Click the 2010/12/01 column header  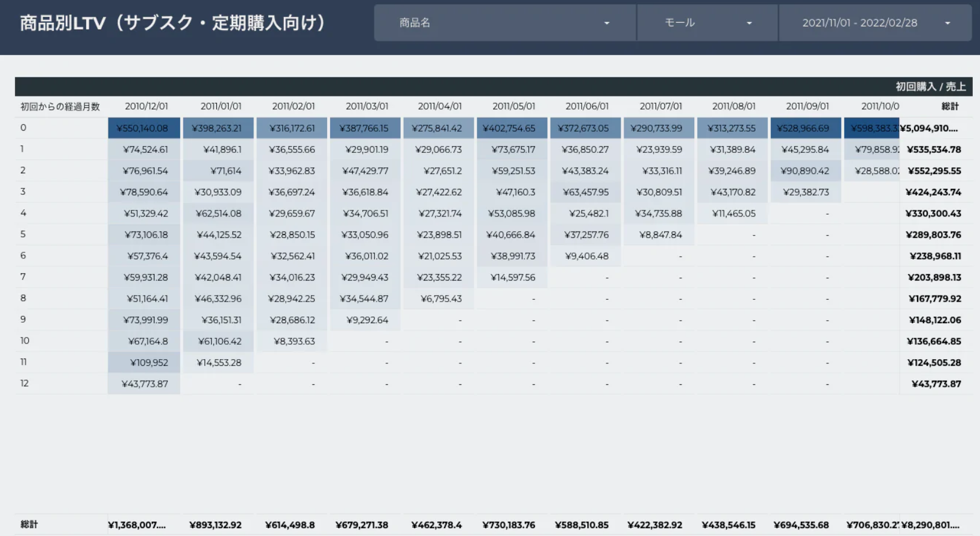[146, 106]
